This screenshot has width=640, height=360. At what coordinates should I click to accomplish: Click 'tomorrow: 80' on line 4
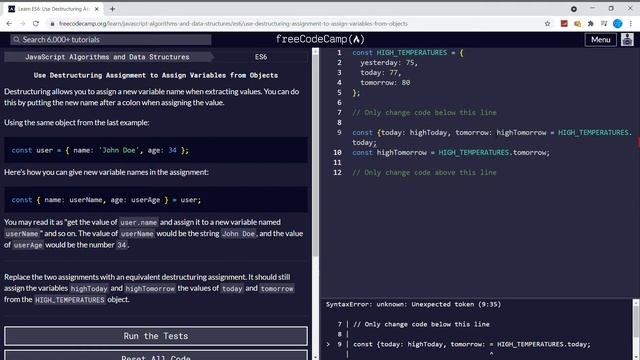(385, 83)
